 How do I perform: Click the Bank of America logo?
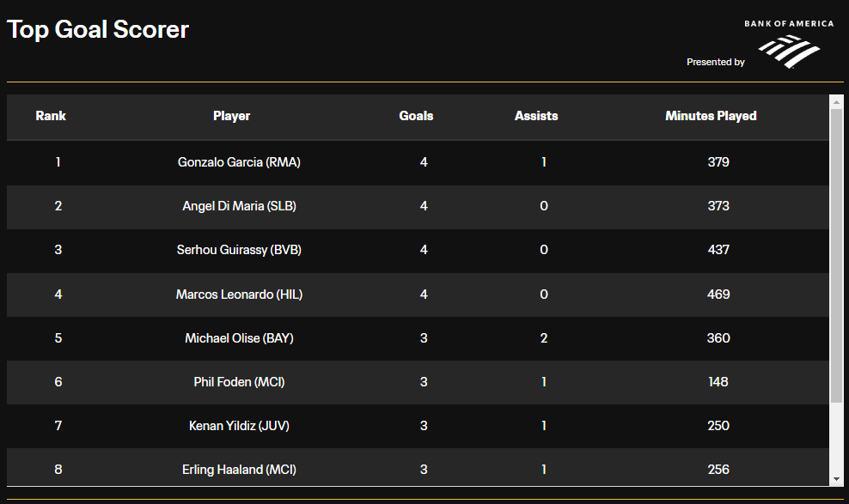(x=789, y=45)
